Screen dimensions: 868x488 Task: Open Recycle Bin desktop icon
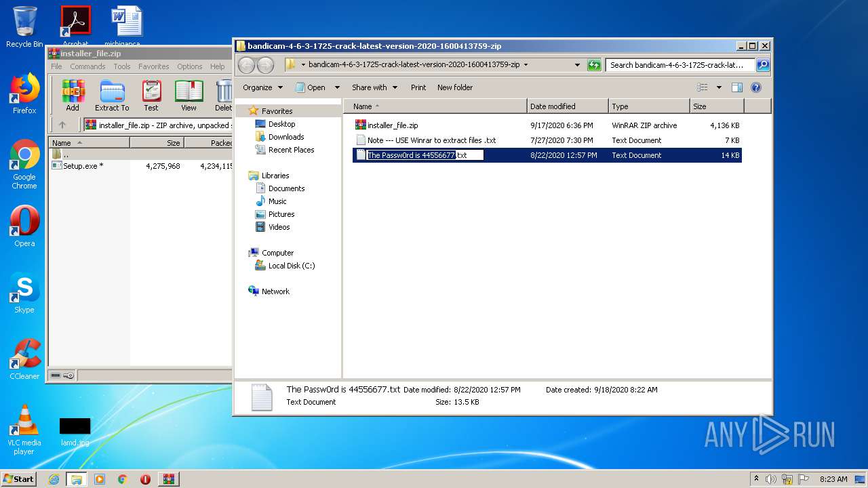coord(24,27)
